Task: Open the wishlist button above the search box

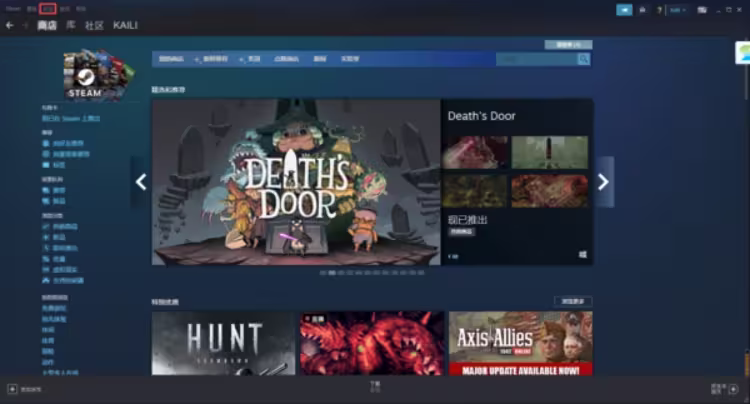Action: (x=568, y=45)
